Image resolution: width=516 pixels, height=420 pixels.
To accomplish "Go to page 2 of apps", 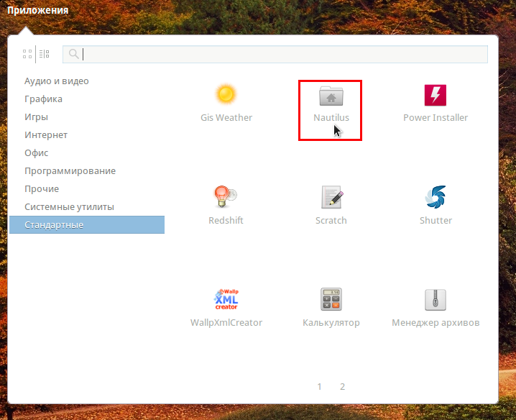I will tap(343, 386).
